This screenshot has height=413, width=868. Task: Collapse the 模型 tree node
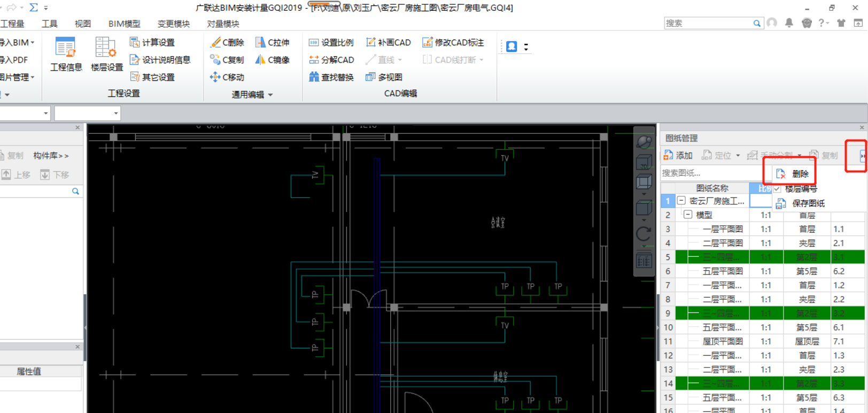coord(688,215)
